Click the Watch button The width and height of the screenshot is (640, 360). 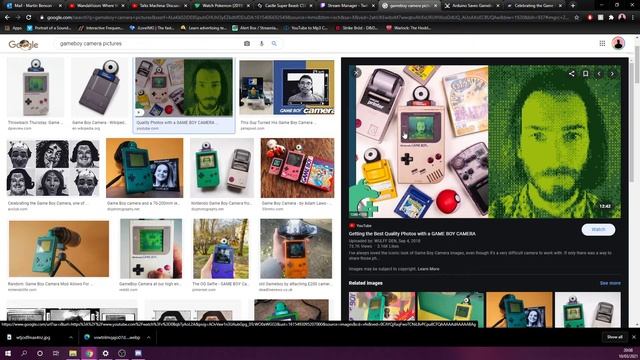(x=598, y=229)
